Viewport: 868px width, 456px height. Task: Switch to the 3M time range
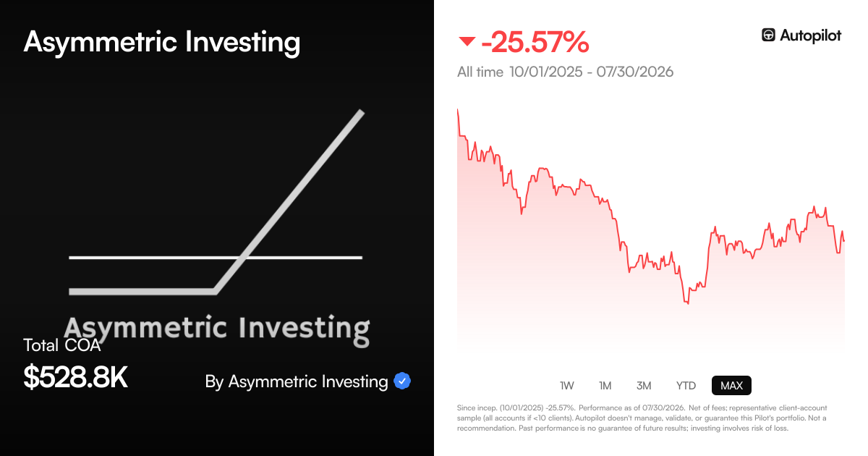click(x=644, y=386)
